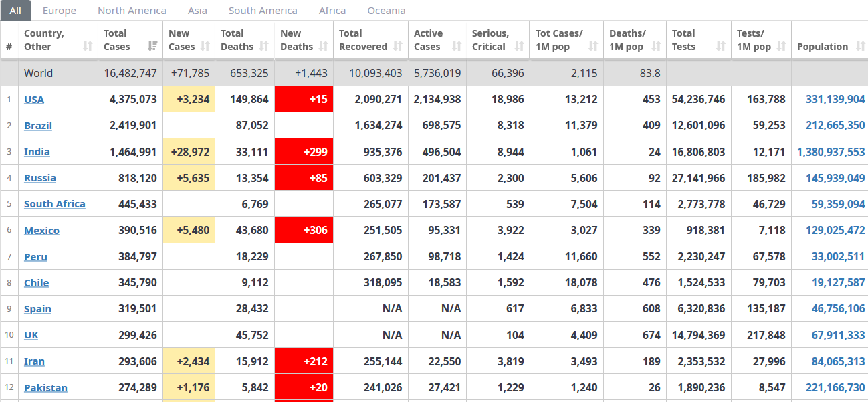Open the Spain country link
868x402 pixels.
pyautogui.click(x=37, y=309)
